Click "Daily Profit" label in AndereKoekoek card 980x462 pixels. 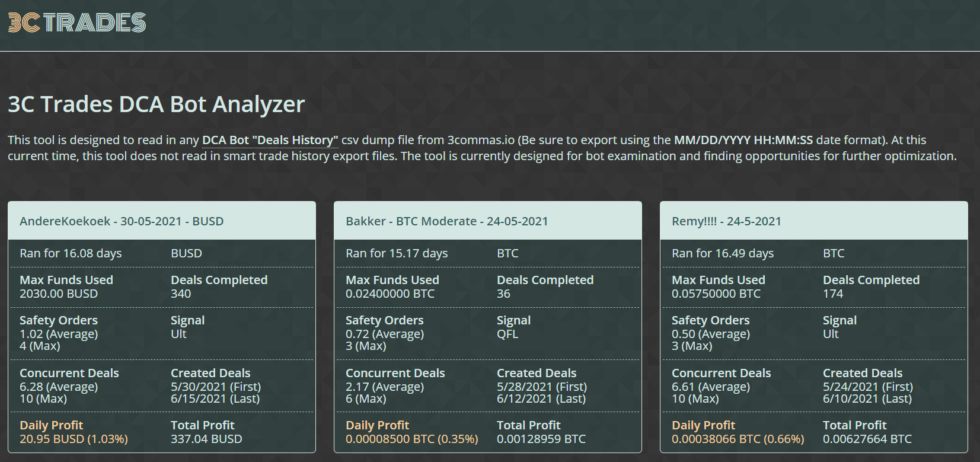click(x=51, y=425)
